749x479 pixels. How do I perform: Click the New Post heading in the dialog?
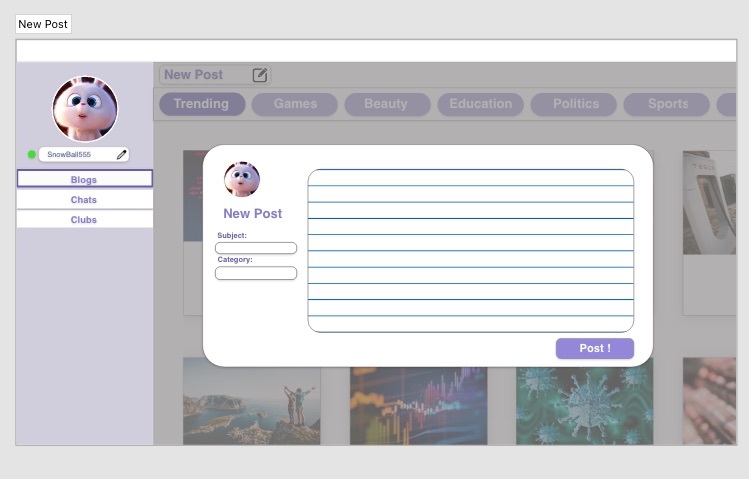click(253, 213)
